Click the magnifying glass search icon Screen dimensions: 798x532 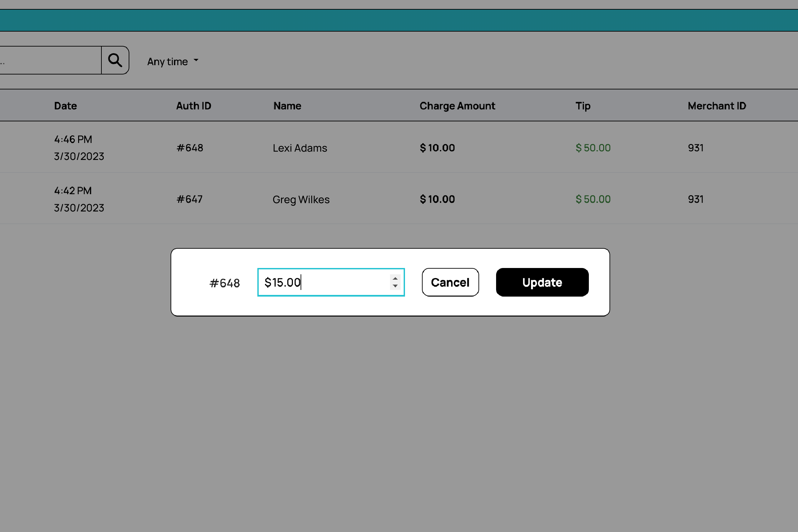115,61
